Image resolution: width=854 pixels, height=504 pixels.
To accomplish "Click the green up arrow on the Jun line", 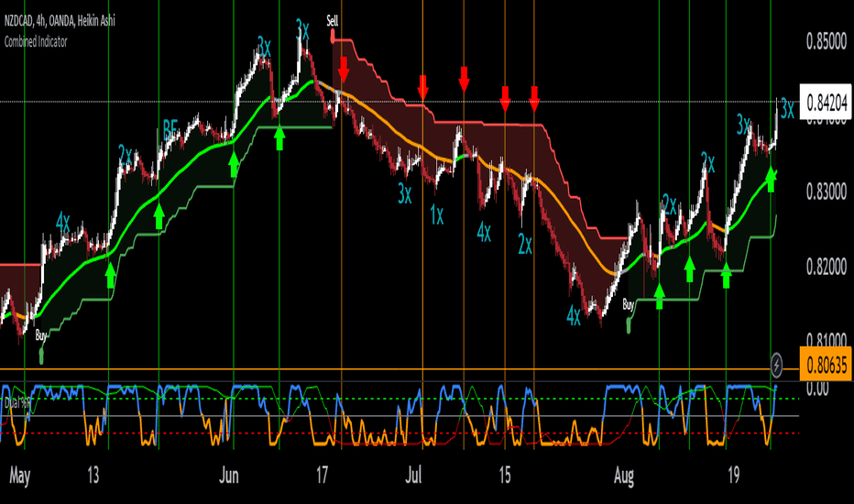I will 234,165.
